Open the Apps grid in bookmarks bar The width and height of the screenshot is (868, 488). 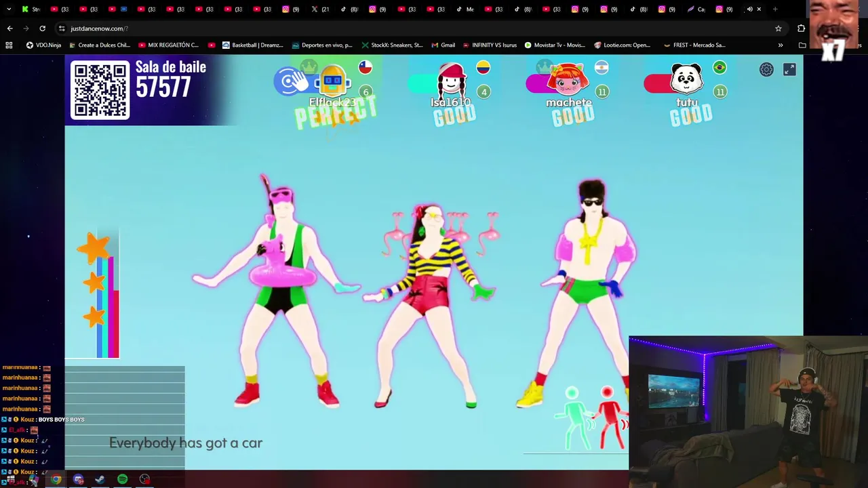pos(9,45)
